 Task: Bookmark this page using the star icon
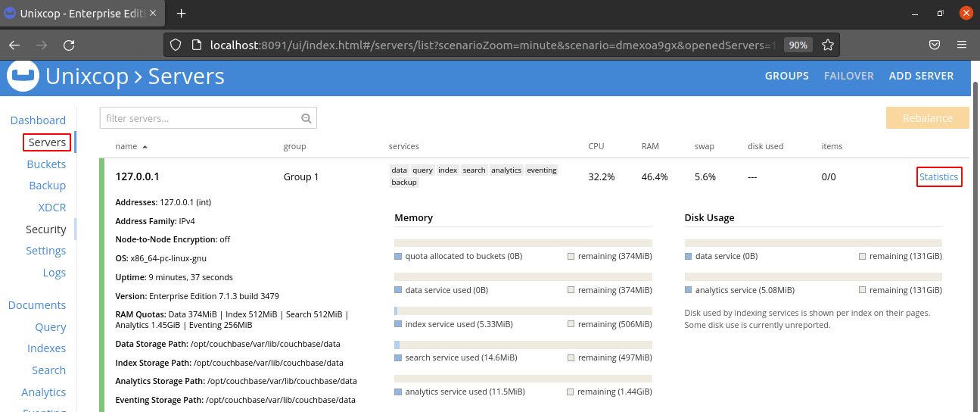pos(828,45)
